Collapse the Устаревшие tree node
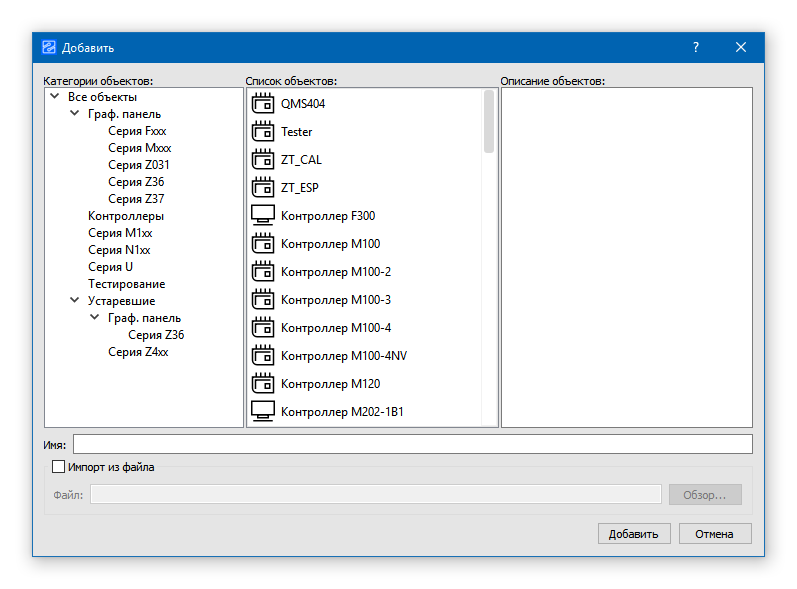Screen dimensions: 797x589 pyautogui.click(x=75, y=301)
